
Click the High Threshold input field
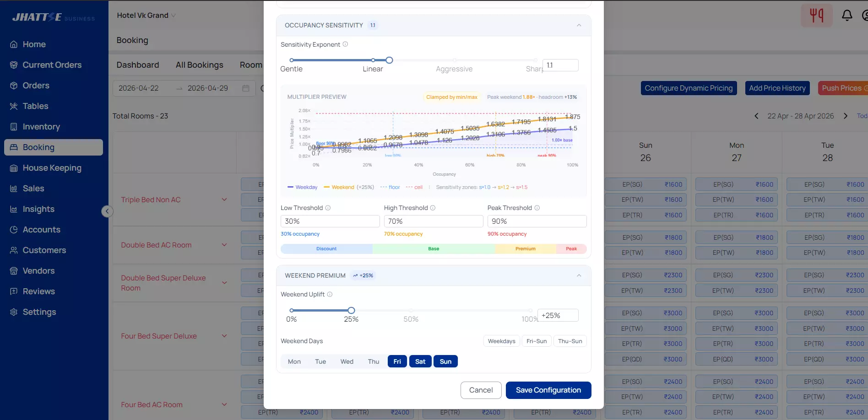pyautogui.click(x=433, y=221)
